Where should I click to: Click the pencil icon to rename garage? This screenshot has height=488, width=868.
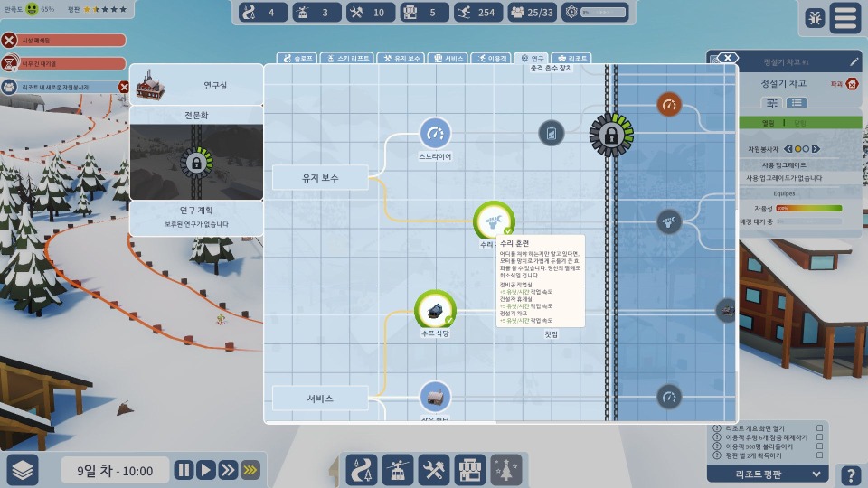(x=854, y=62)
